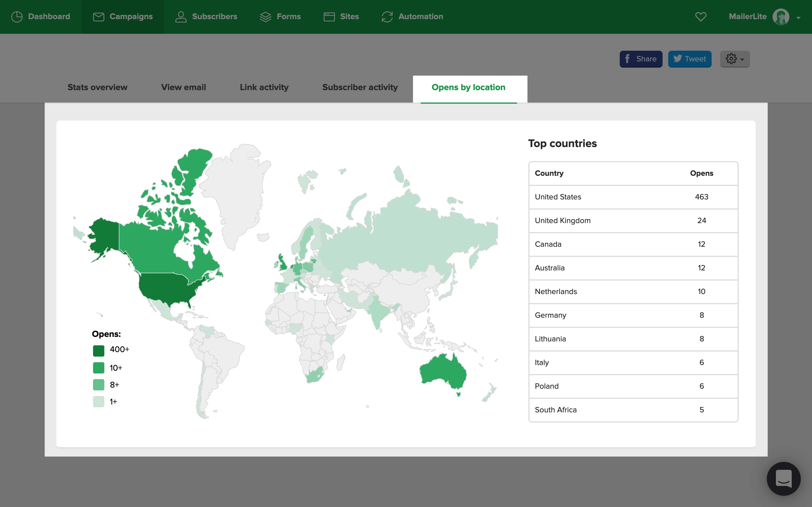Screen dimensions: 812x507
Task: Click the Sites browser window icon
Action: tap(329, 17)
